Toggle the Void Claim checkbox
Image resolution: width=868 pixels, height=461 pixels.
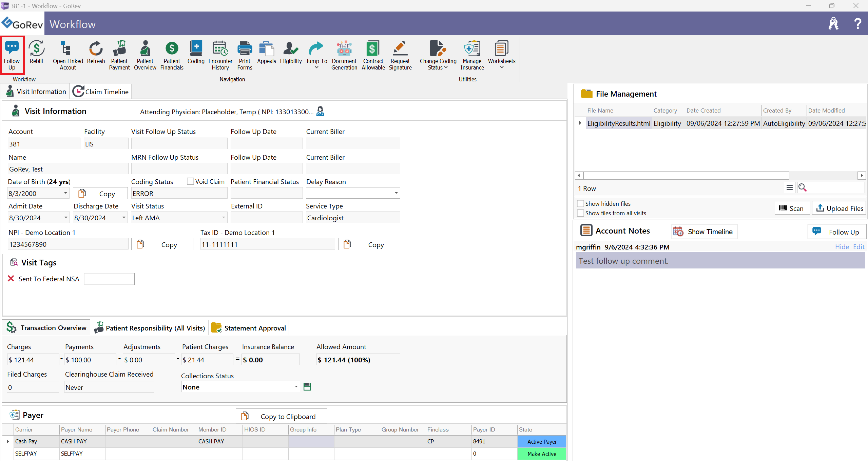(x=191, y=181)
